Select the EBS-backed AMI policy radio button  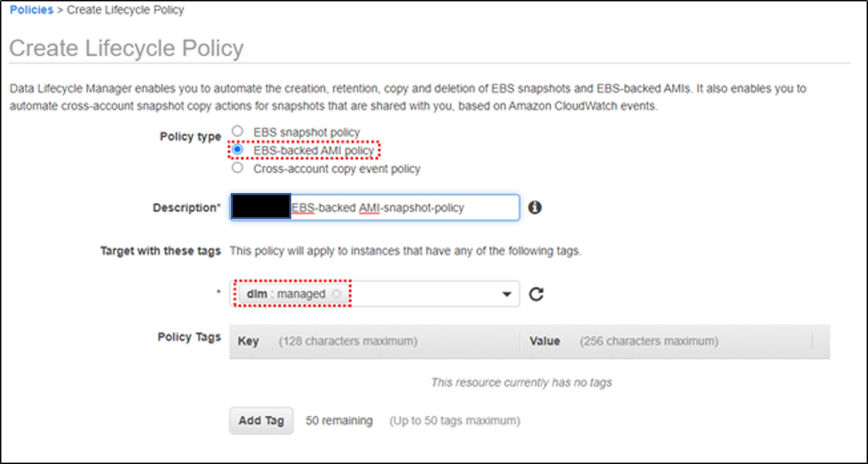[237, 149]
